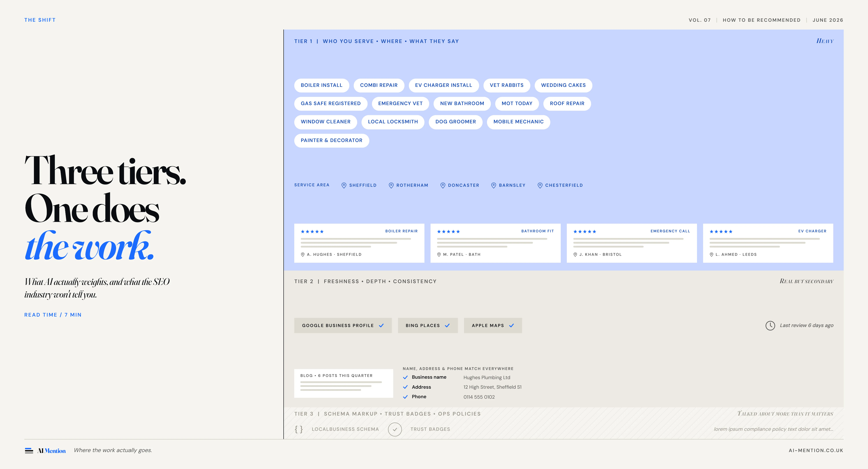Click the AI Mention stacked-lines logo icon
This screenshot has height=469, width=868.
pos(29,451)
